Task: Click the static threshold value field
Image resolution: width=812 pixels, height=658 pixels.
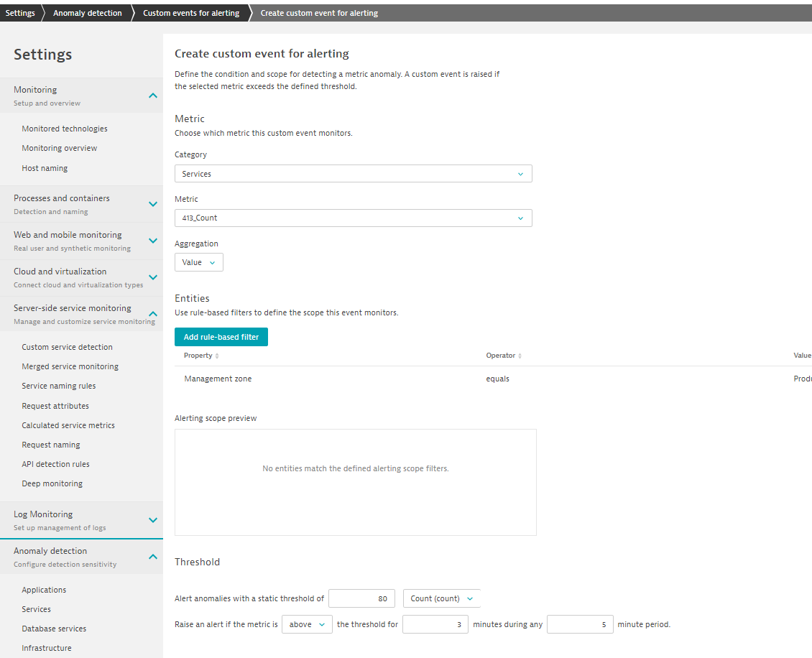Action: coord(361,598)
